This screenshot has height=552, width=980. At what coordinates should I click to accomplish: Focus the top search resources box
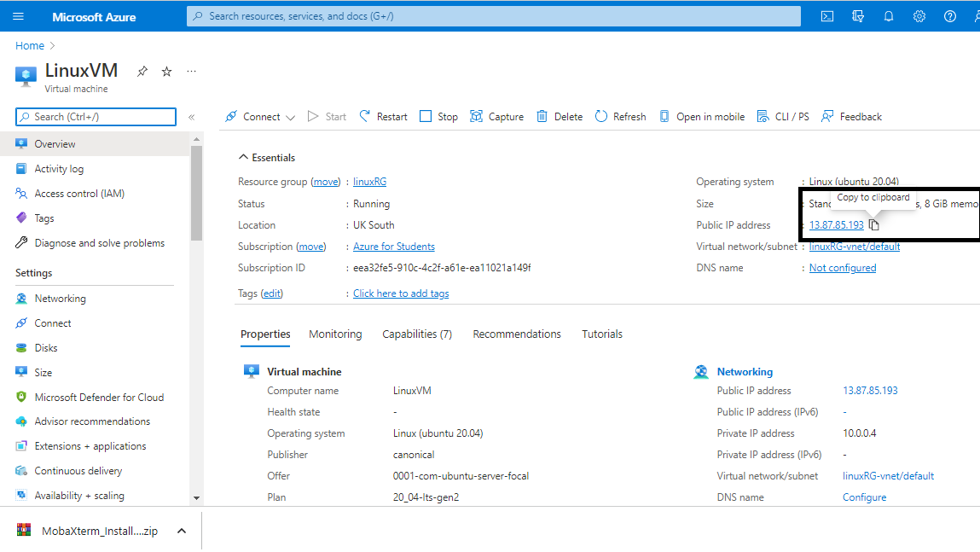click(x=493, y=16)
